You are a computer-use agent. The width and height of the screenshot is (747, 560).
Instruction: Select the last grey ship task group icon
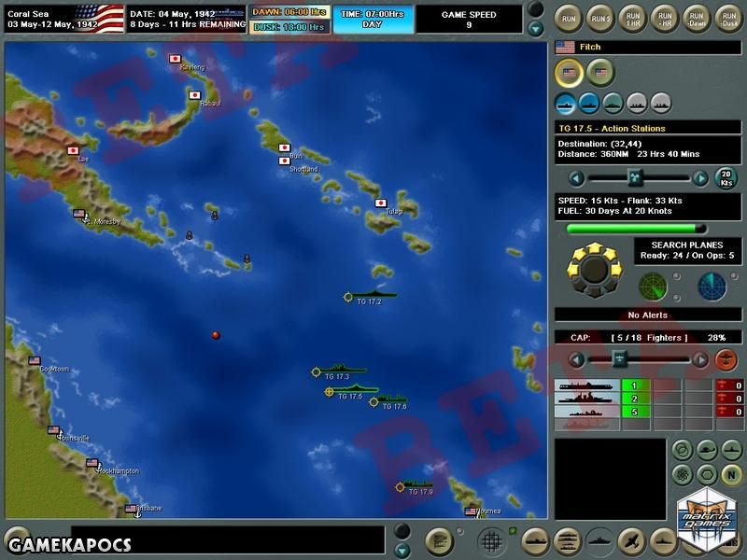[661, 104]
